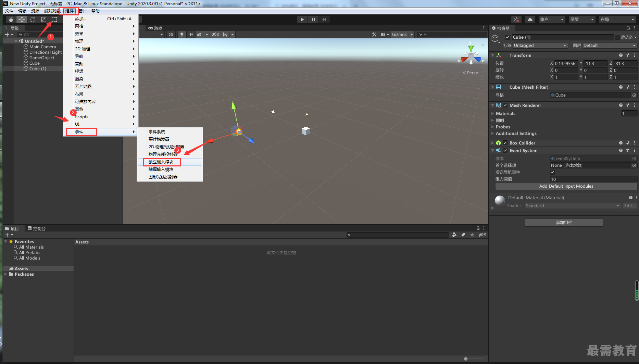Screen dimensions: 639x364
Task: Lock the Inspector panel
Action: pyautogui.click(x=628, y=28)
